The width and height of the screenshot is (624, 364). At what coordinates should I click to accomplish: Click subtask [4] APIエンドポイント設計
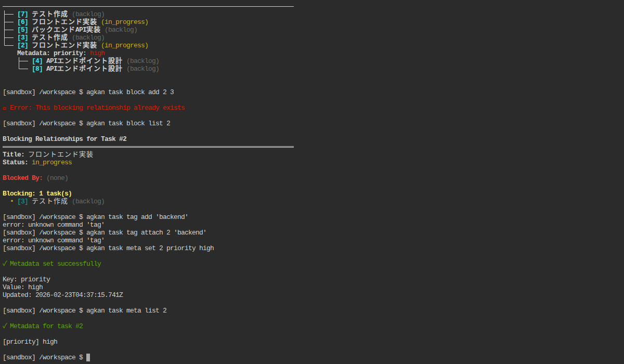click(77, 61)
